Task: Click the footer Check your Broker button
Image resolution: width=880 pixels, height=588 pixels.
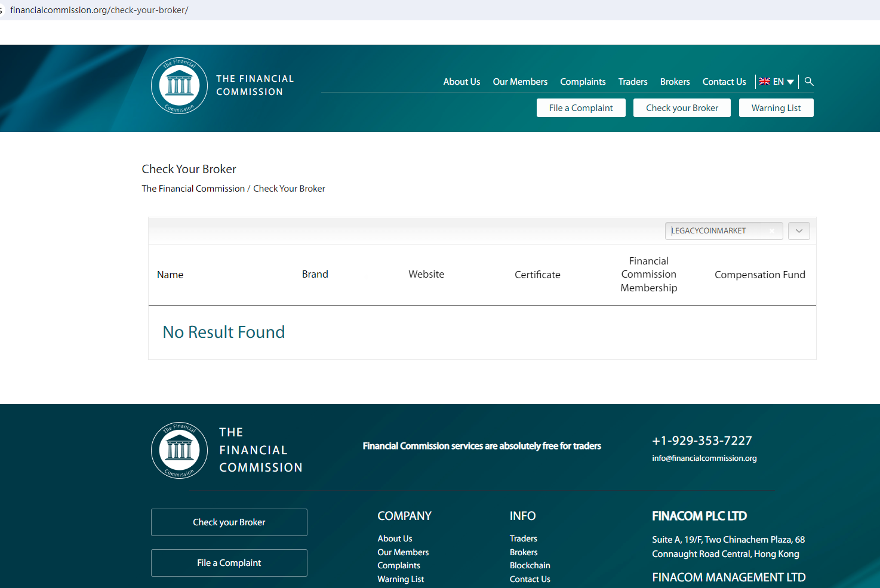Action: pyautogui.click(x=229, y=522)
